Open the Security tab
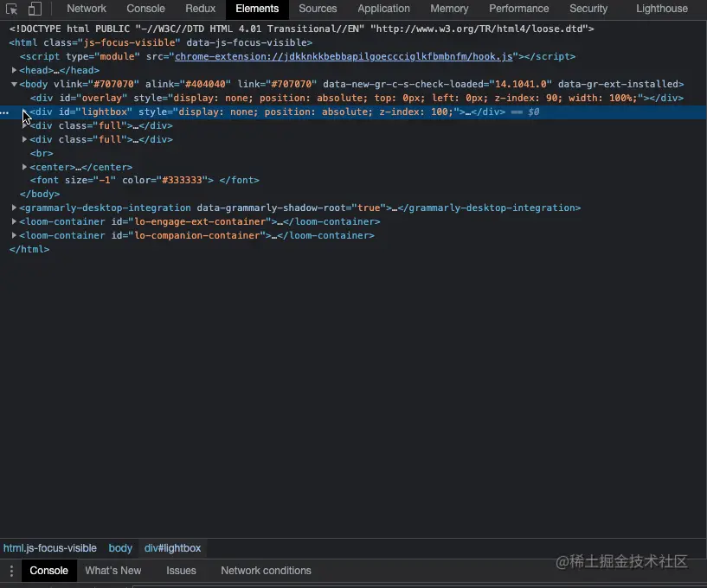The height and width of the screenshot is (588, 707). point(588,9)
